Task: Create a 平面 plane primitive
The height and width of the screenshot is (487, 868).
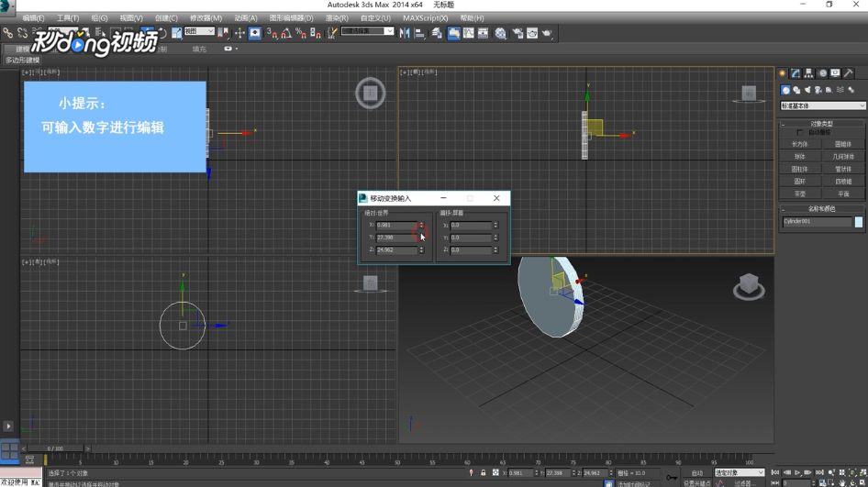Action: pyautogui.click(x=843, y=194)
